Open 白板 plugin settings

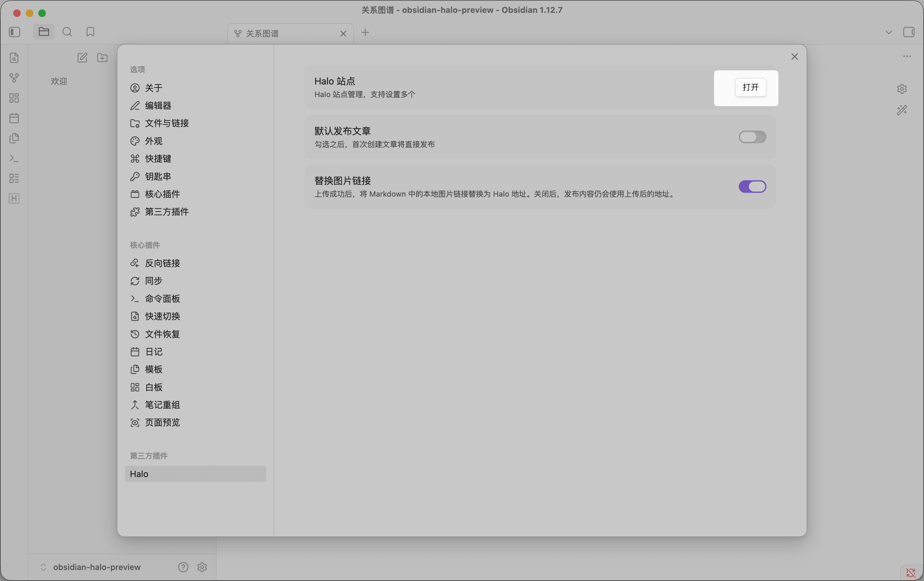point(195,387)
